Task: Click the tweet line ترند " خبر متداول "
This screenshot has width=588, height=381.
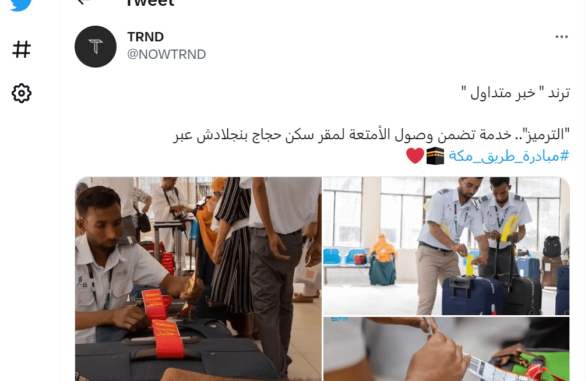Action: [516, 92]
